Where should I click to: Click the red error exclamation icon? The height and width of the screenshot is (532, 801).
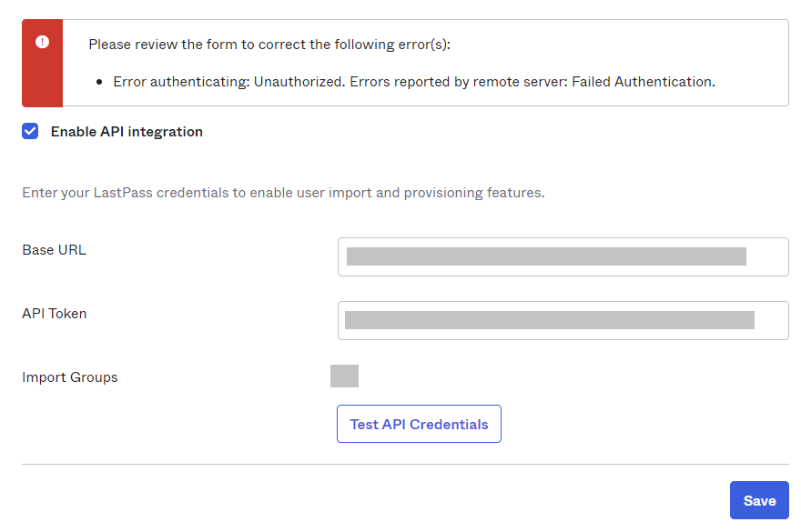point(42,42)
